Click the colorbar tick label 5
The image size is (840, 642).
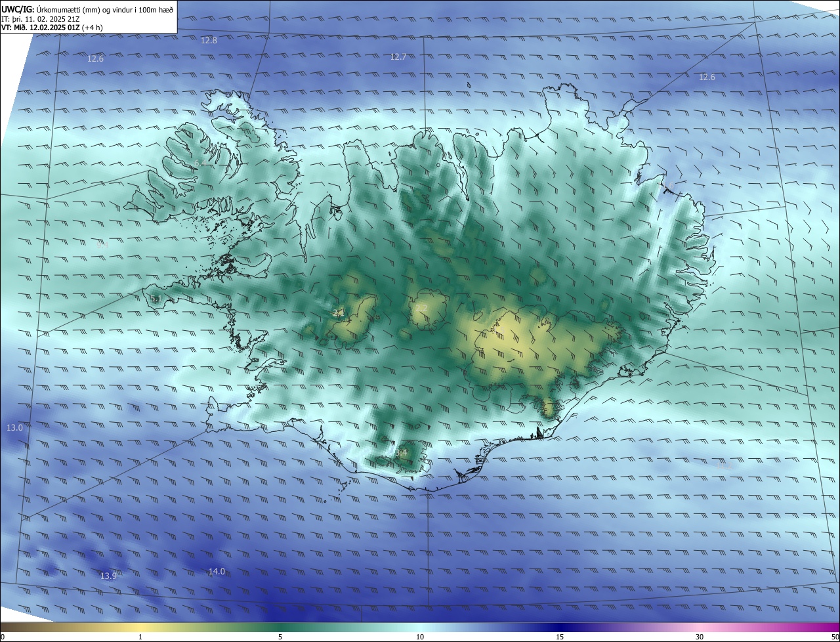(x=280, y=637)
